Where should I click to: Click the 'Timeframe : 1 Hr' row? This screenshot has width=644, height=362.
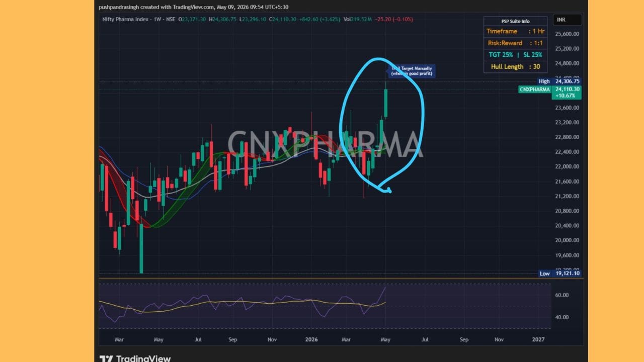[515, 31]
